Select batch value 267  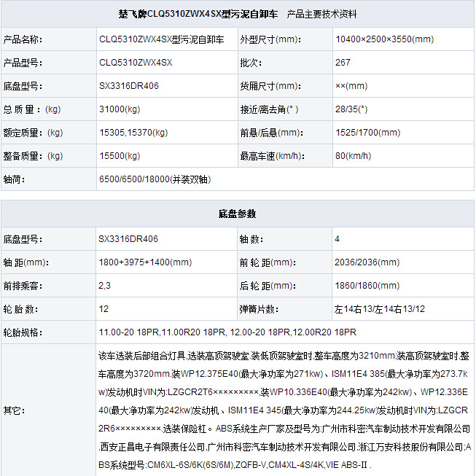tap(343, 63)
